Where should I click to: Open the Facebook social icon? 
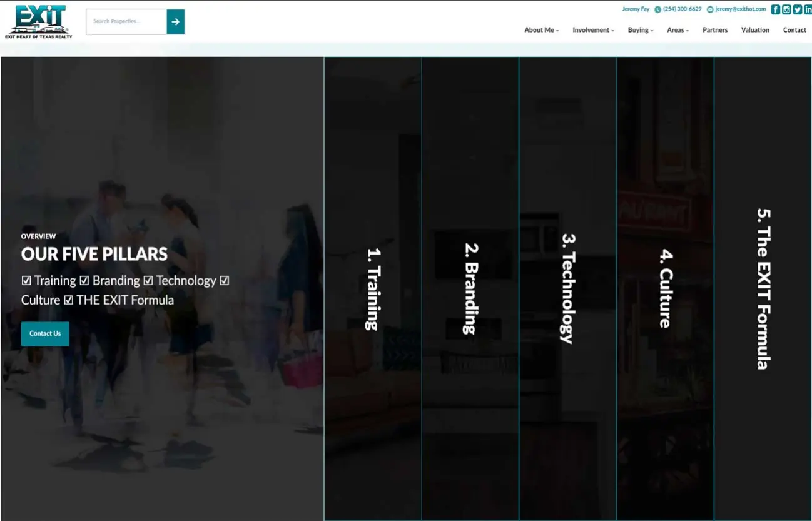point(776,9)
